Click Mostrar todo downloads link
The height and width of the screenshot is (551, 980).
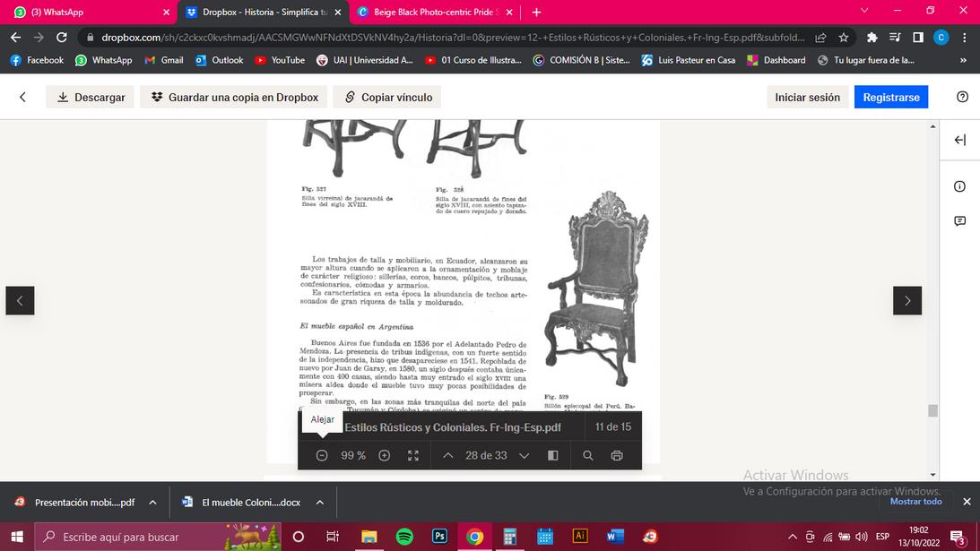click(915, 502)
